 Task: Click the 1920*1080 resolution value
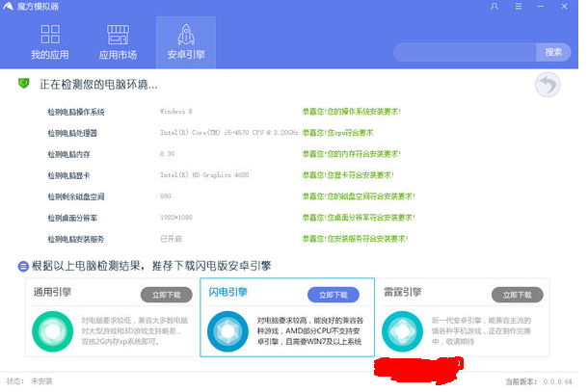tap(176, 218)
